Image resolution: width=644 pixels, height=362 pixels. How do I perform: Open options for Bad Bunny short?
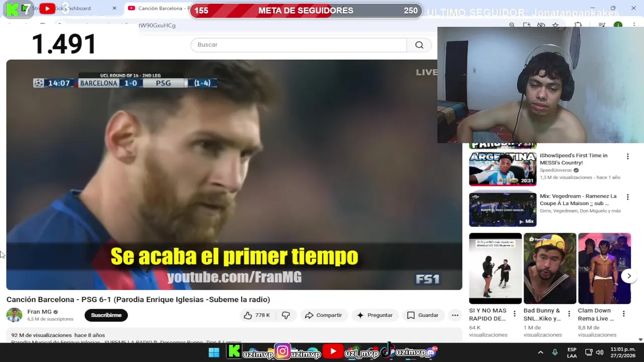pos(569,314)
